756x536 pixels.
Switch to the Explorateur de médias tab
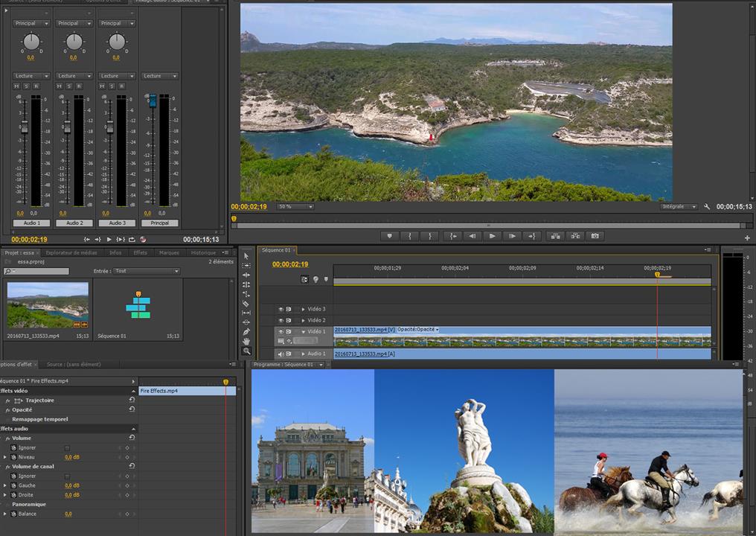tap(71, 253)
